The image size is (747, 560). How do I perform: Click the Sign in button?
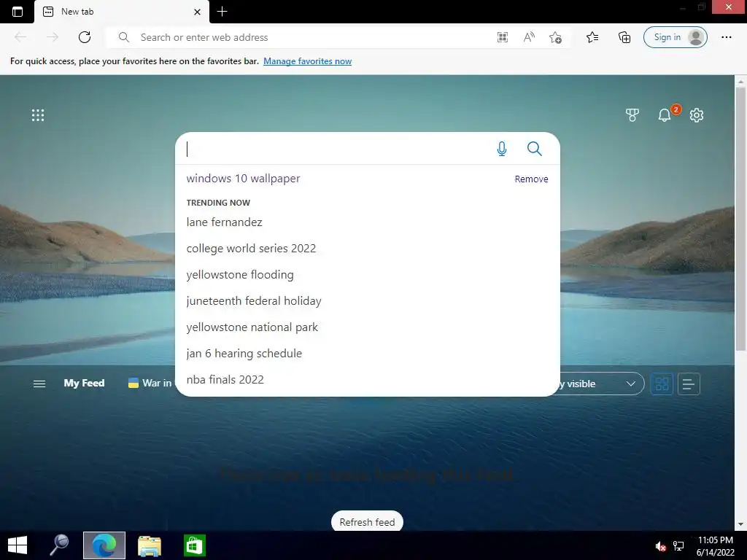coord(675,37)
